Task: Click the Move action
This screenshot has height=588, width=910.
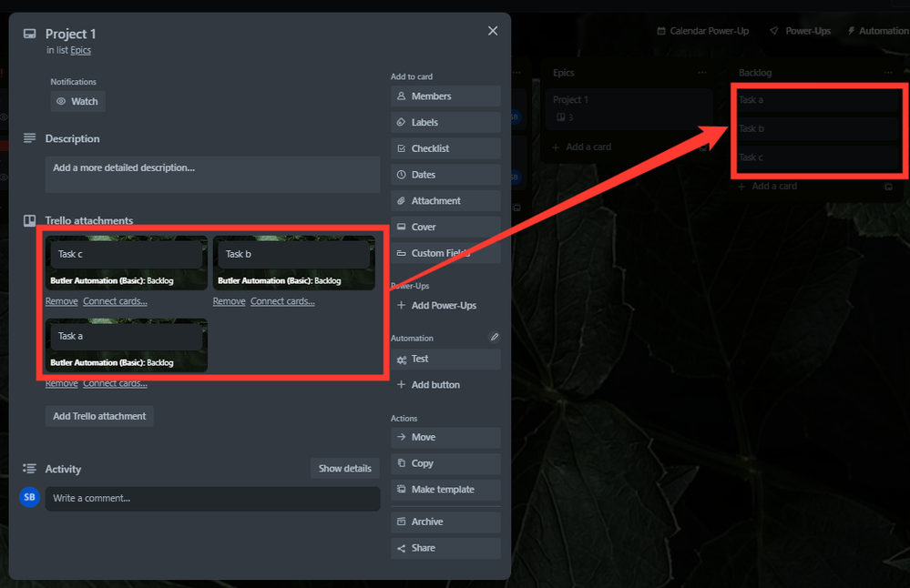Action: 445,437
